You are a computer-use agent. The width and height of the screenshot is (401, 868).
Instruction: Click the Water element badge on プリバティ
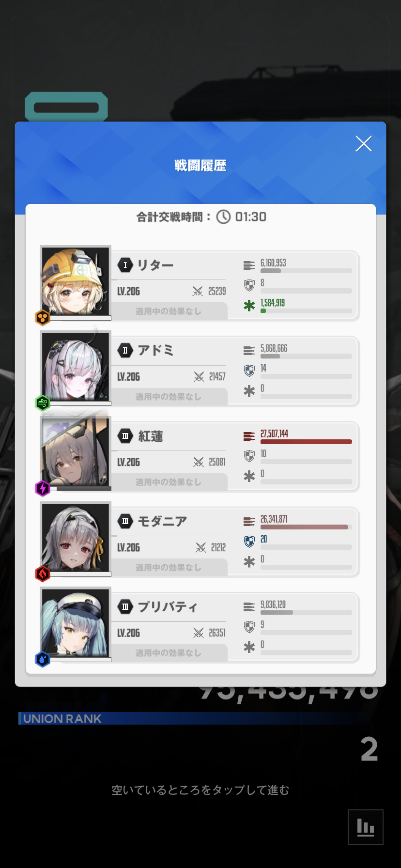(x=43, y=659)
